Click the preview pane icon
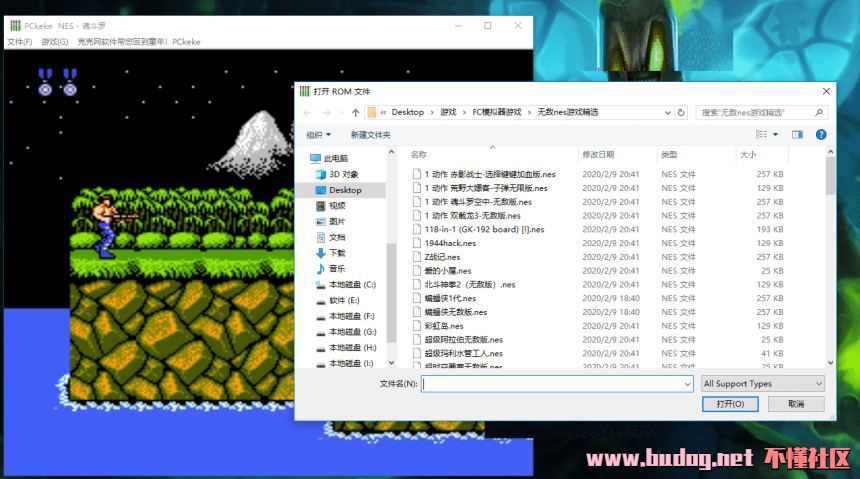The height and width of the screenshot is (479, 860). pyautogui.click(x=797, y=134)
